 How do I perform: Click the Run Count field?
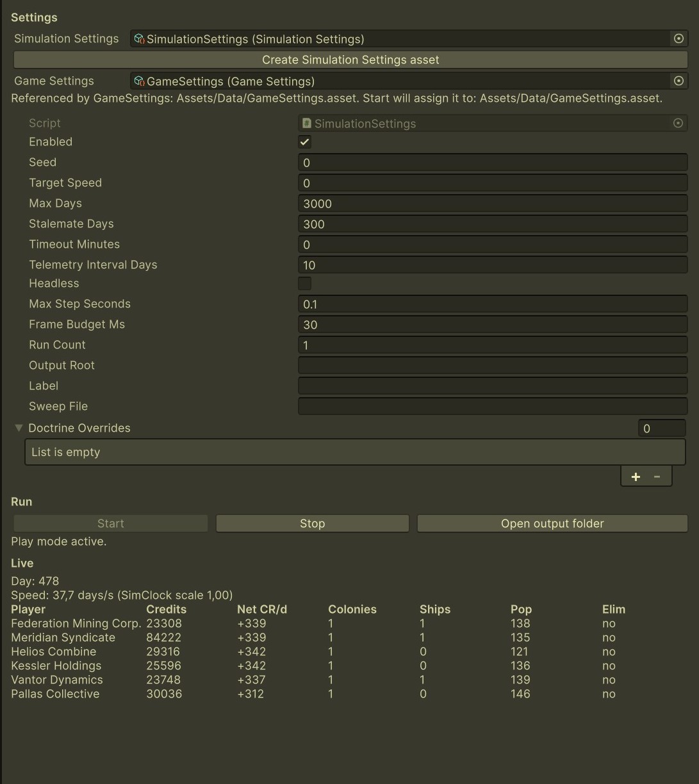(x=493, y=345)
